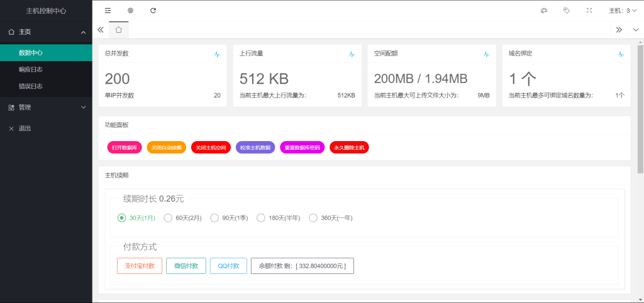Click the 关闭主机空间 button
This screenshot has width=644, height=303.
[x=211, y=147]
